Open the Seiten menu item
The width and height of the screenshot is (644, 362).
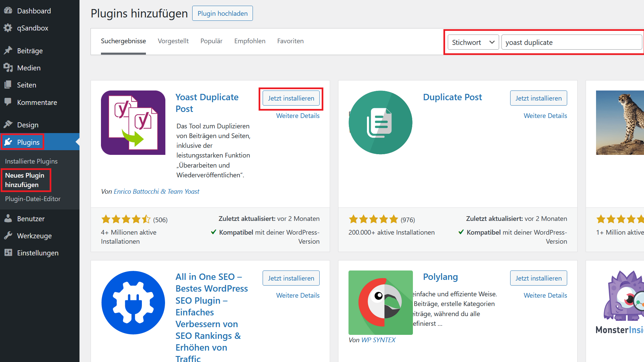[x=40, y=85]
